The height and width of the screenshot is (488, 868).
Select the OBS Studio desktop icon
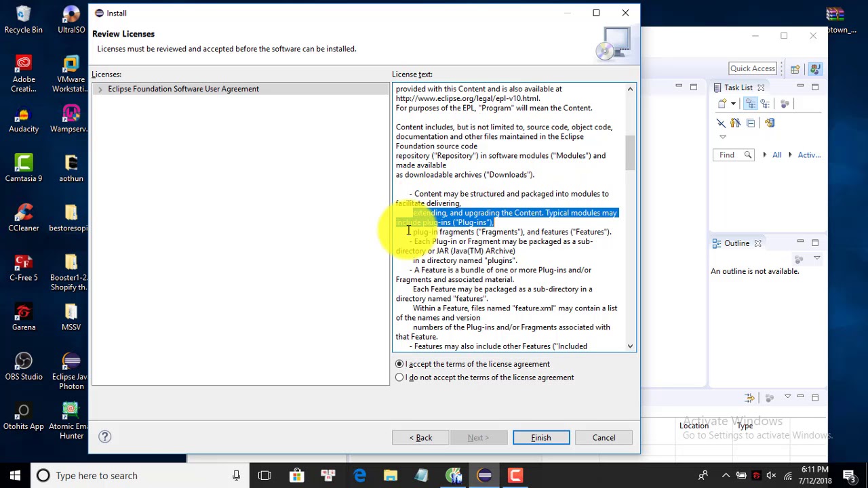(x=24, y=367)
